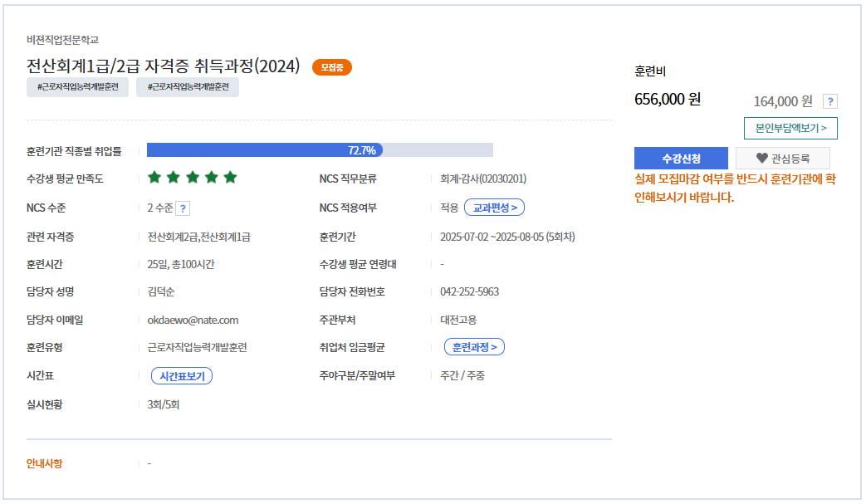Select the email okdaewo@nate.com
The width and height of the screenshot is (866, 504).
tap(193, 321)
